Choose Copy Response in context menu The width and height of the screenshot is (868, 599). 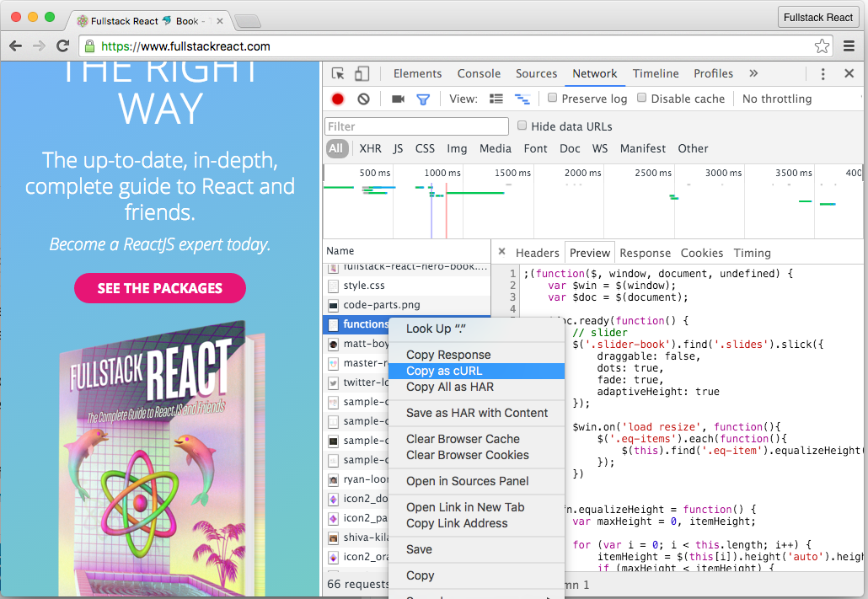click(476, 355)
